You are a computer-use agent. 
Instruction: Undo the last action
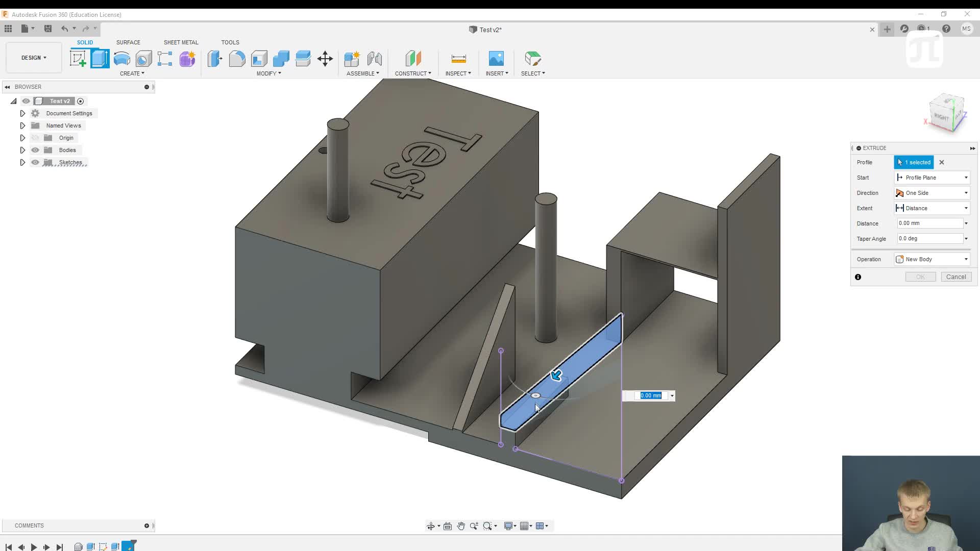click(64, 29)
